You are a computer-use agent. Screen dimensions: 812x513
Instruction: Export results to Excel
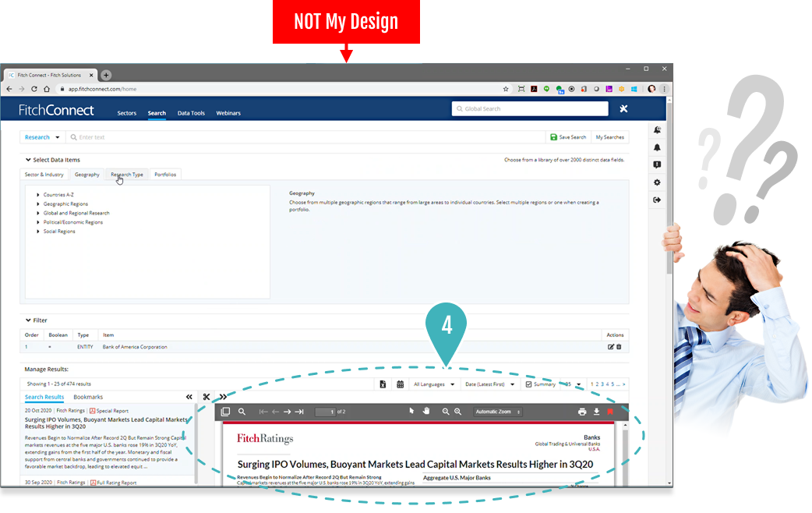pos(383,384)
